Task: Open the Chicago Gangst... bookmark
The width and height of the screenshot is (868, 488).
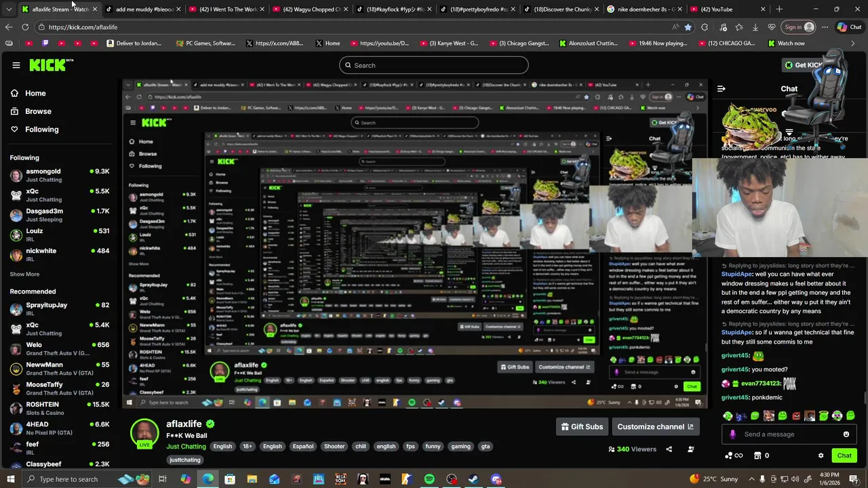Action: point(519,43)
